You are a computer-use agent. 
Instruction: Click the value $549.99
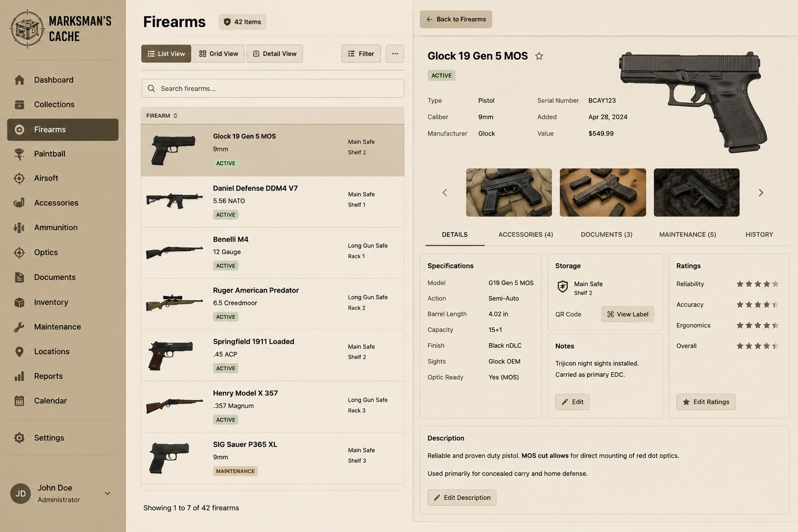(x=601, y=134)
